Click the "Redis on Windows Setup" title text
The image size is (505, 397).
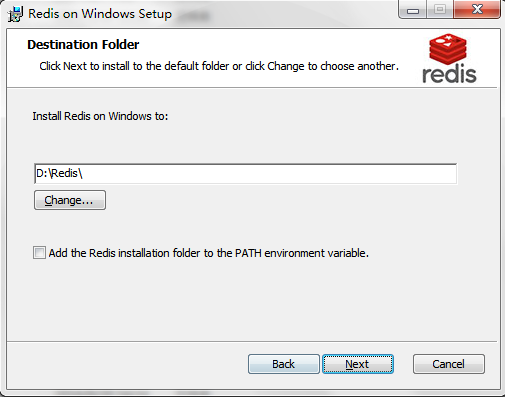tap(100, 14)
